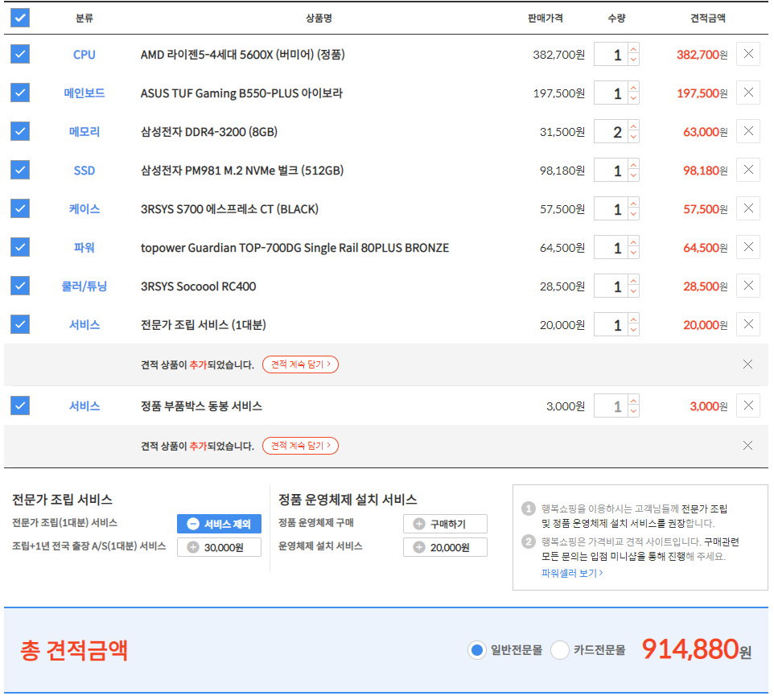Click the CPU quantity input field
Screen dimensions: 774x700
point(611,54)
